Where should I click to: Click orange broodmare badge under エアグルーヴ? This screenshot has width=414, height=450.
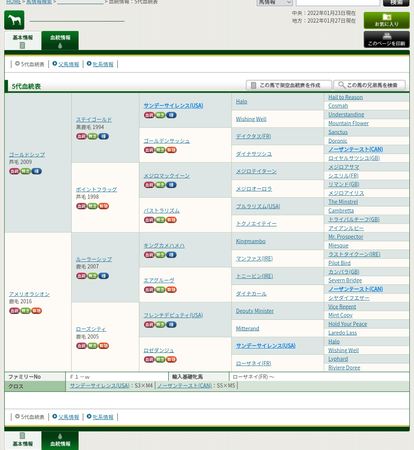tap(171, 290)
